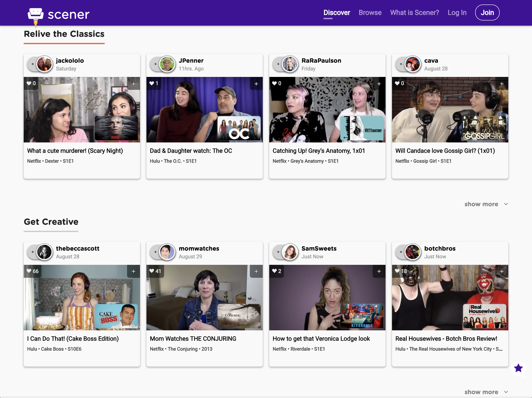Open the Grey's Anatomy video thumbnail
Viewport: 532px width, 398px height.
[x=327, y=109]
